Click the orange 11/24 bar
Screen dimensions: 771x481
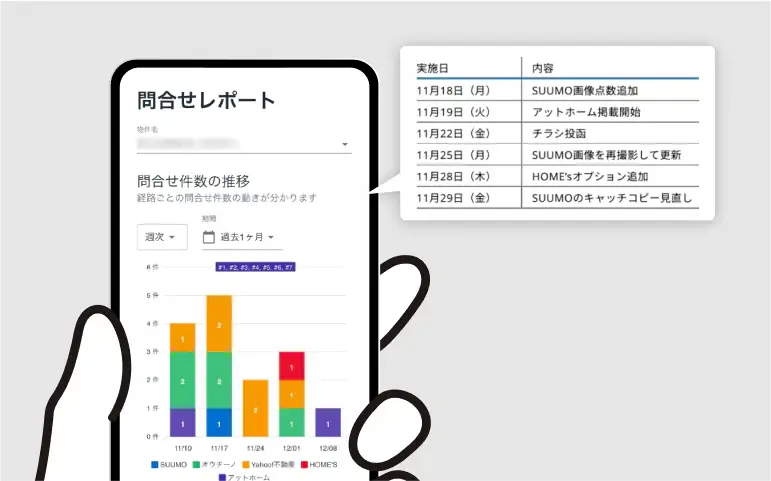click(255, 408)
